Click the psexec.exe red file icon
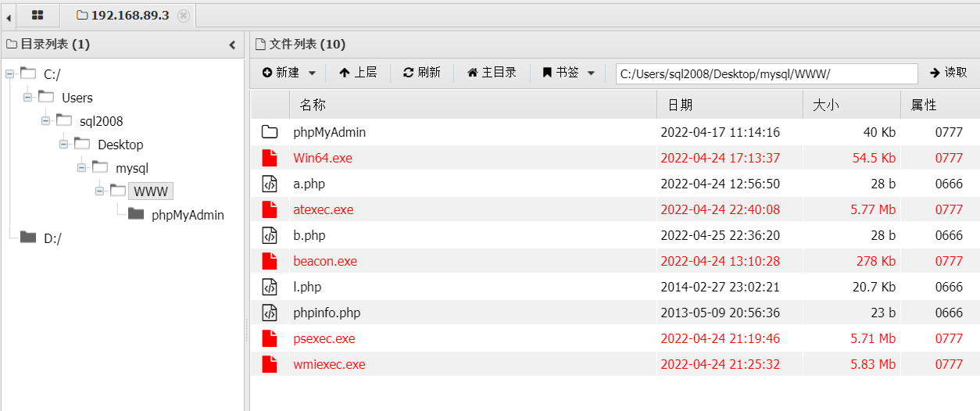This screenshot has height=411, width=980. pyautogui.click(x=270, y=338)
